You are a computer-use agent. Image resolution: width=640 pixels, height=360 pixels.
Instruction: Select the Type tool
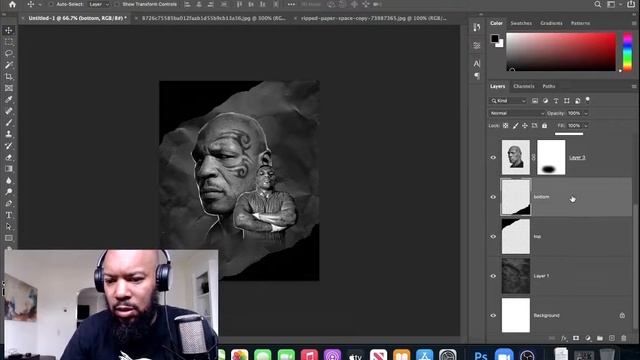[9, 215]
